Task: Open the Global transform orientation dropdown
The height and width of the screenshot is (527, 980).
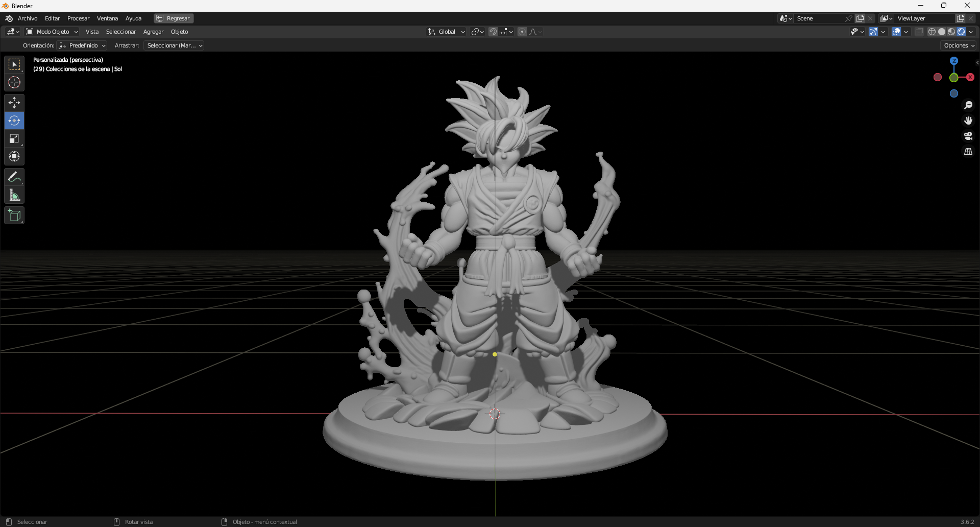Action: pyautogui.click(x=446, y=31)
